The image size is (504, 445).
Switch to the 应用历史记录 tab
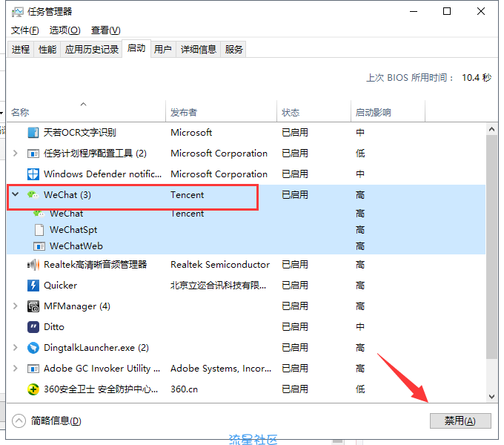point(92,50)
